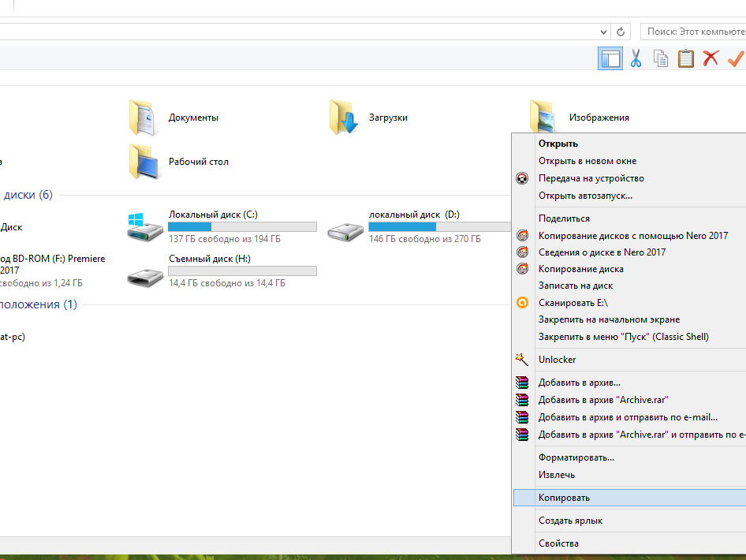Choose Копирование диска menu entry

pyautogui.click(x=629, y=269)
